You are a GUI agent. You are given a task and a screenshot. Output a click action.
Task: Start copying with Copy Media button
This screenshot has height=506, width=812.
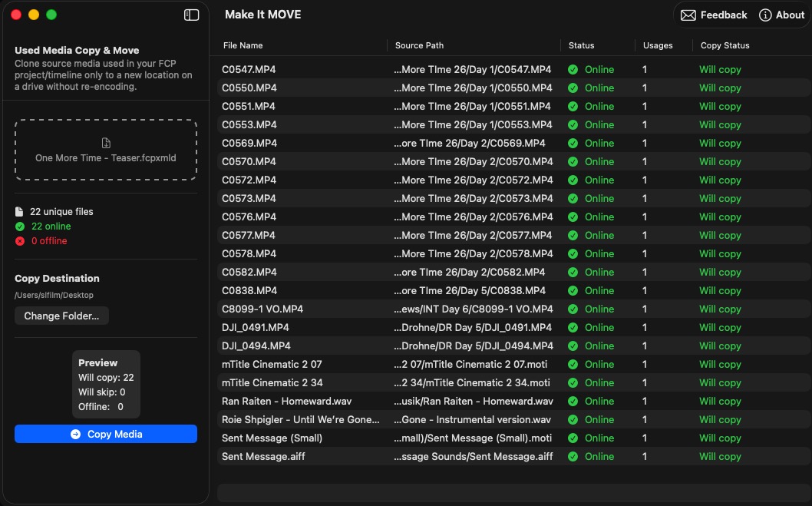(x=106, y=434)
